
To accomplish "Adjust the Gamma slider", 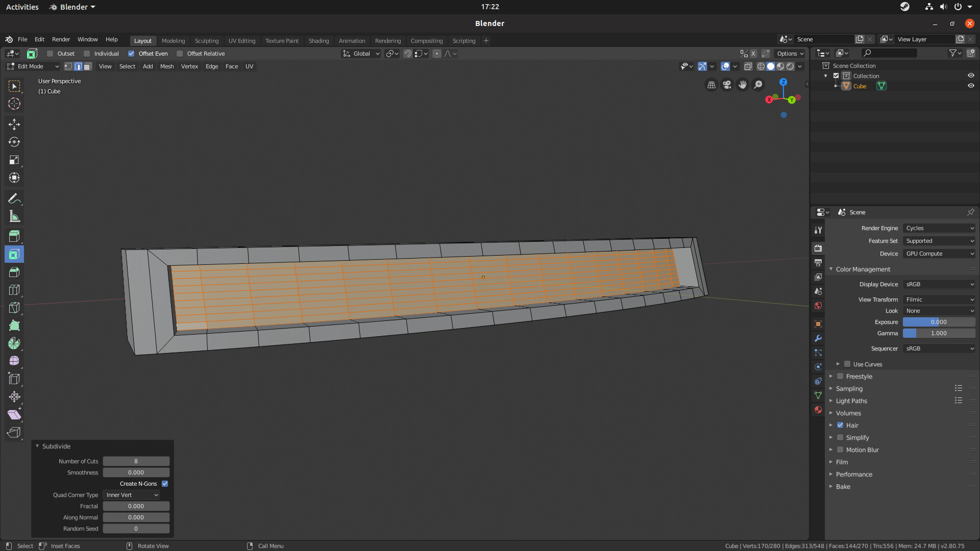I will [x=939, y=333].
